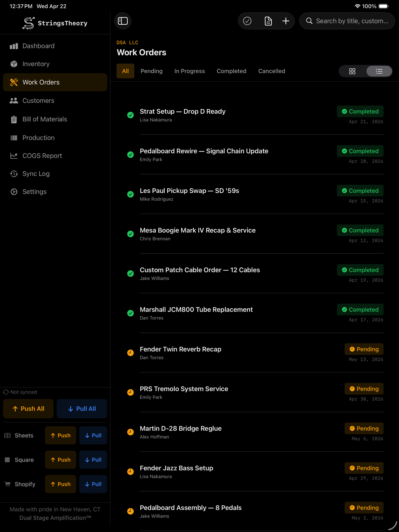Open the Production section
The width and height of the screenshot is (399, 532).
(38, 137)
